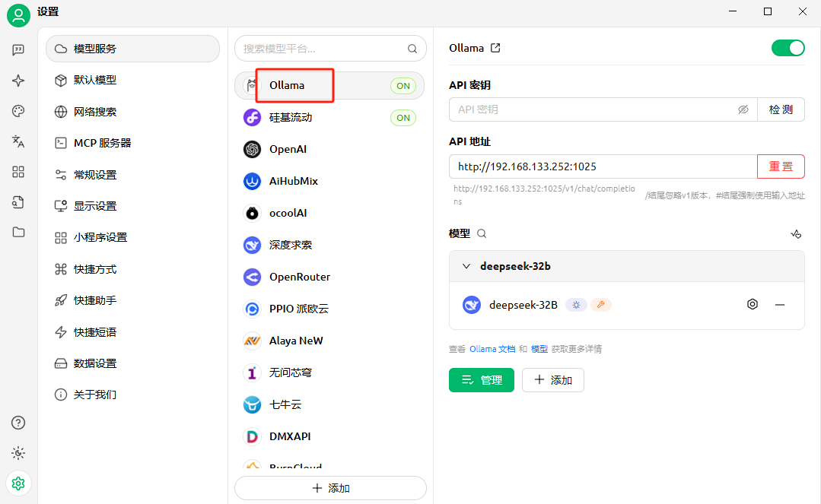Open Ollama external link icon
Screen dimensions: 821x504
coord(495,48)
